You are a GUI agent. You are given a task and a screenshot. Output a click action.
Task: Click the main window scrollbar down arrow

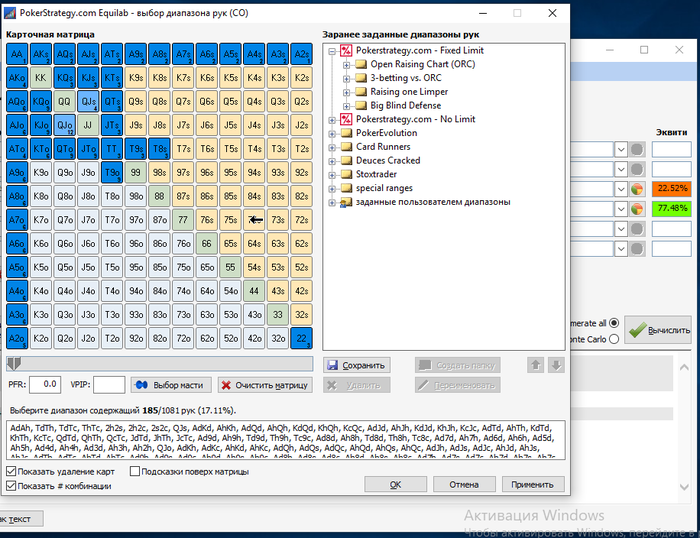(684, 487)
